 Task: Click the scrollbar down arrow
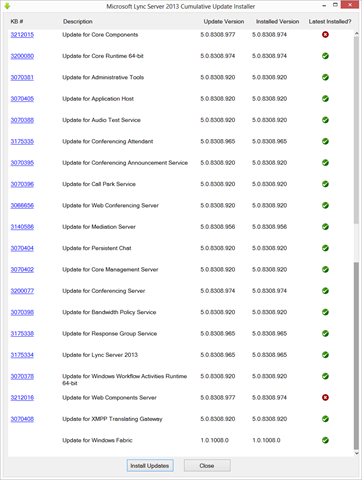click(x=356, y=453)
